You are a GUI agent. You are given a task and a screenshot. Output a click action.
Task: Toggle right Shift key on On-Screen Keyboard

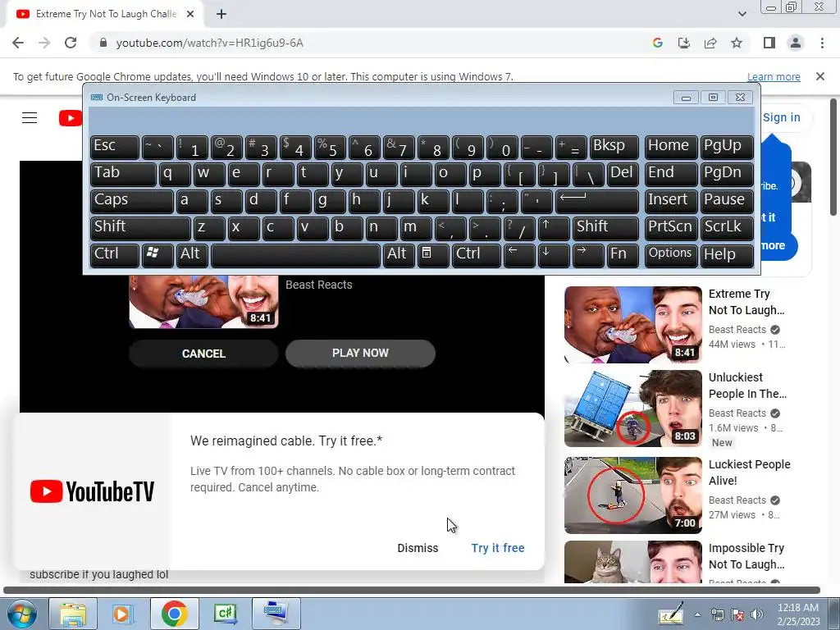[605, 228]
